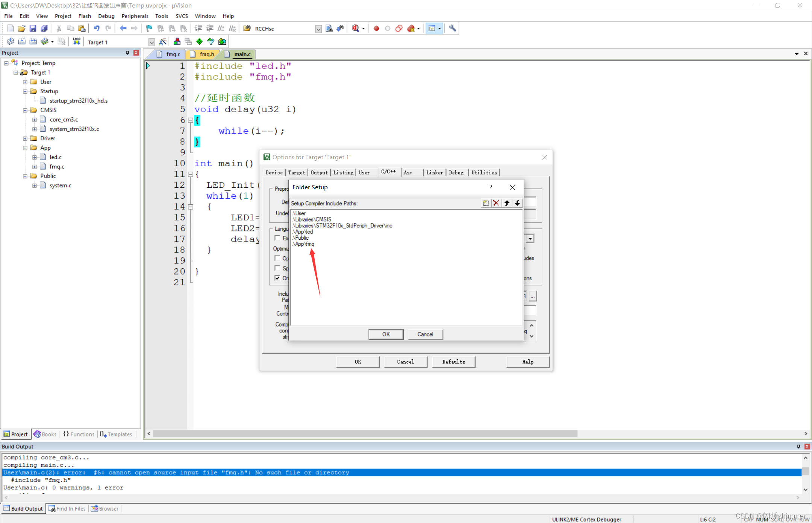Image resolution: width=812 pixels, height=523 pixels.
Task: Start a Debug Session via the magnifier icon
Action: (x=356, y=28)
